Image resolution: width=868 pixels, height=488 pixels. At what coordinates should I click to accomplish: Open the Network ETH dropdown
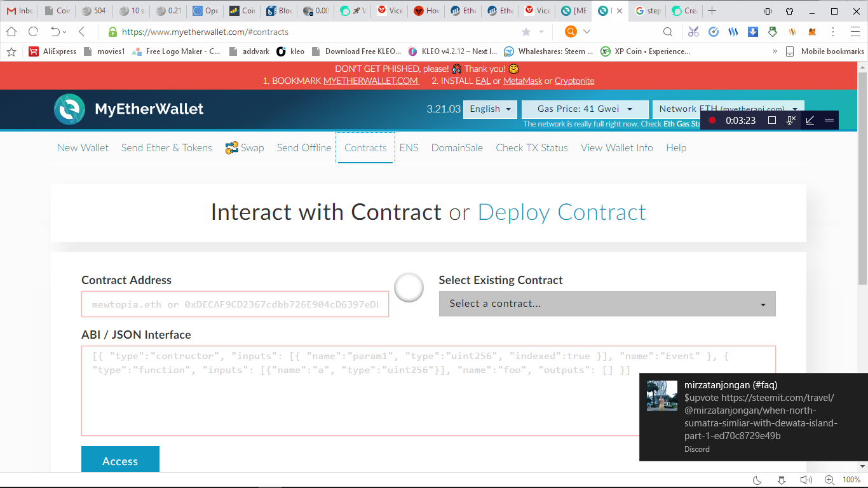[x=728, y=109]
